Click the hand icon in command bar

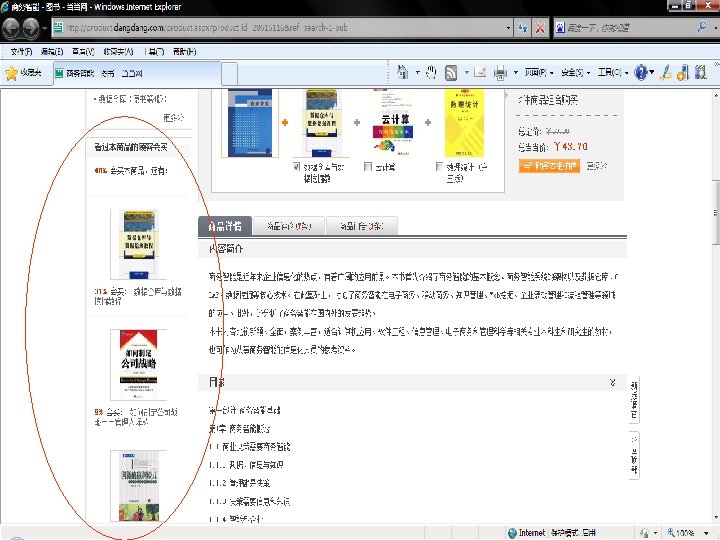click(x=431, y=72)
